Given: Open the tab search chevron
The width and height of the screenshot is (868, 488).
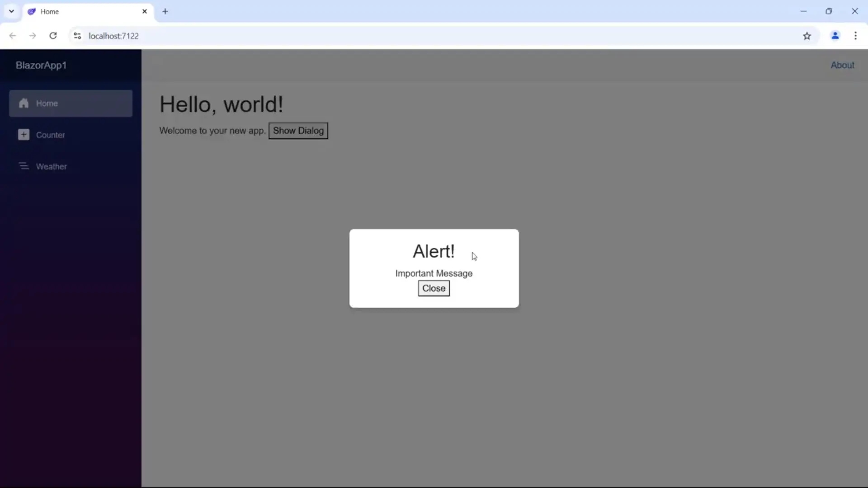Looking at the screenshot, I should [11, 11].
